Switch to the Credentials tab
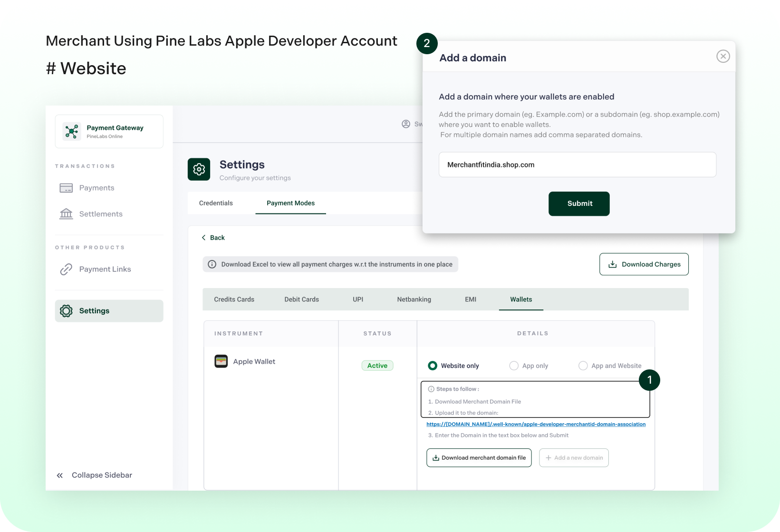Viewport: 780px width, 532px height. click(216, 203)
